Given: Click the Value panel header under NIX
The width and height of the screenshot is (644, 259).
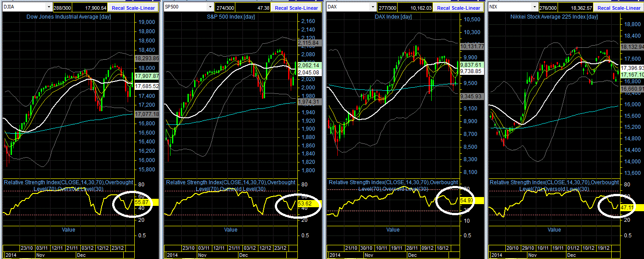Looking at the screenshot, I should click(554, 230).
